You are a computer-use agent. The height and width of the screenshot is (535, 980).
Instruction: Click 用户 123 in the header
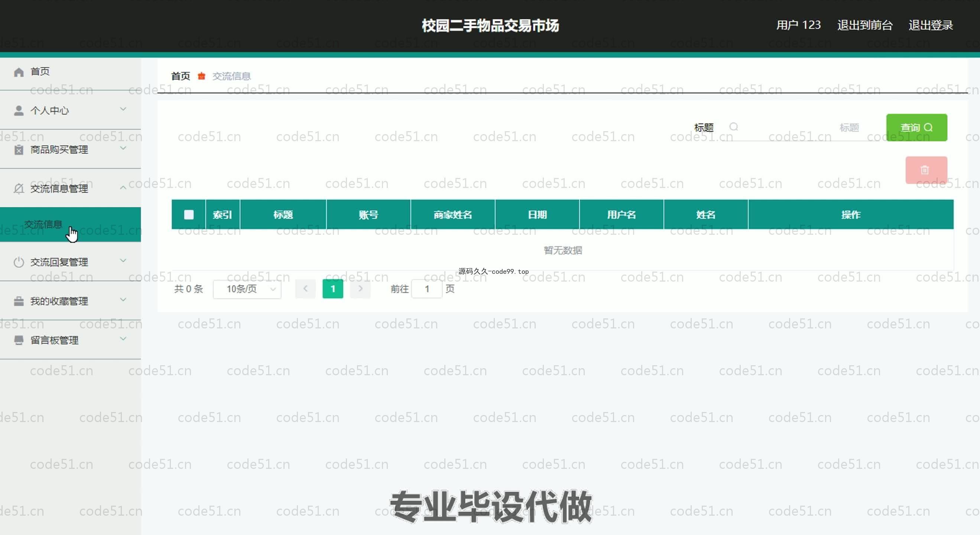[798, 25]
